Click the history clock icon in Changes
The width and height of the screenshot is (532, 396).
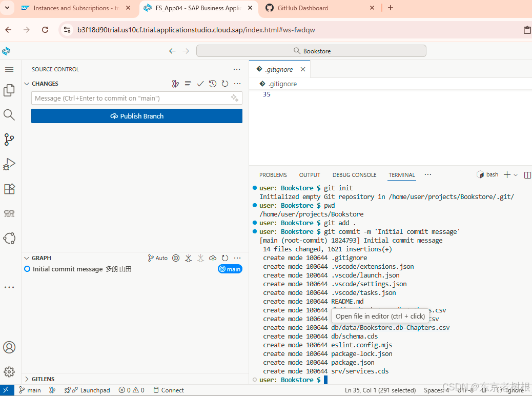tap(213, 84)
